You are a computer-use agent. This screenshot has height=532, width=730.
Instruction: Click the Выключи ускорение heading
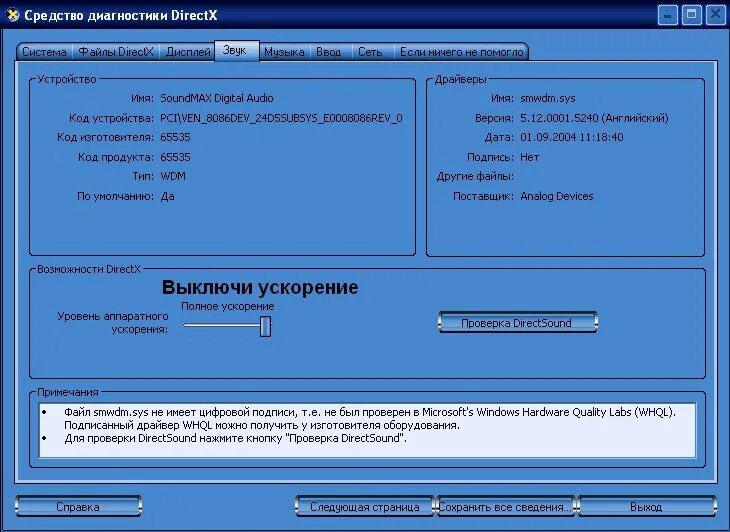click(x=260, y=287)
